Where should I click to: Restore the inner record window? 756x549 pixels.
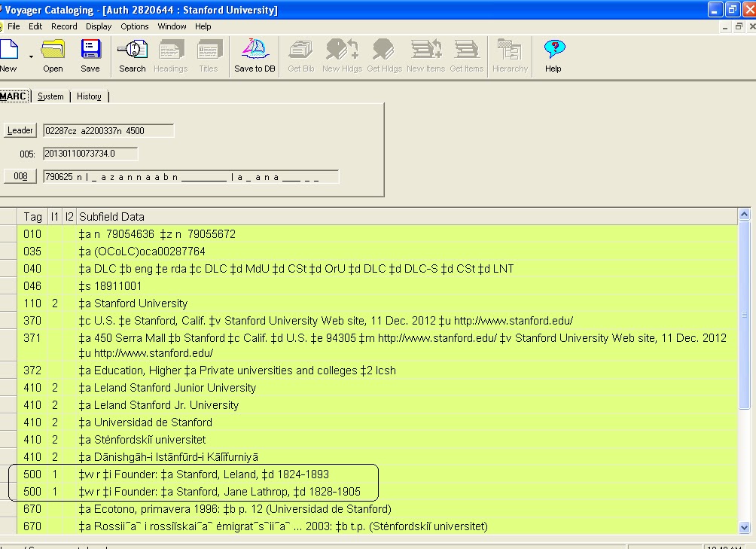click(739, 27)
